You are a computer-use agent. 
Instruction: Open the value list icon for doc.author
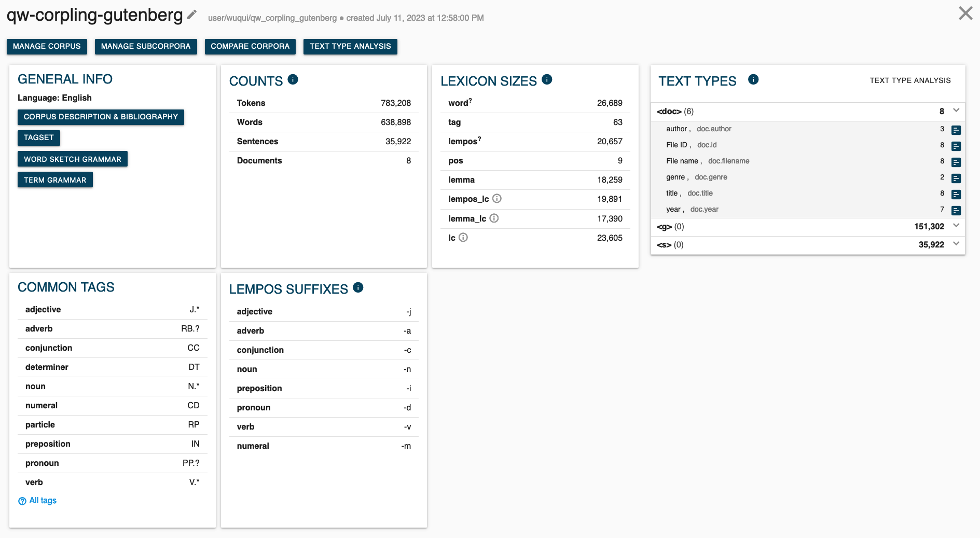(x=956, y=130)
